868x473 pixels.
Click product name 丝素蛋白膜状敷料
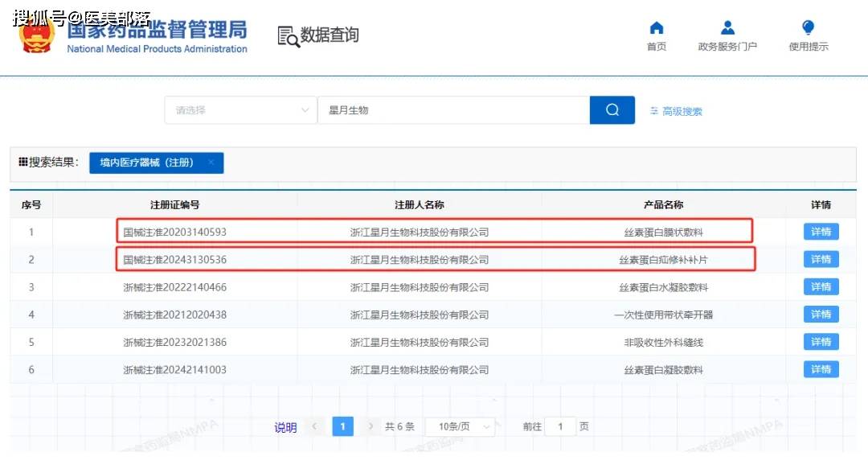[663, 232]
